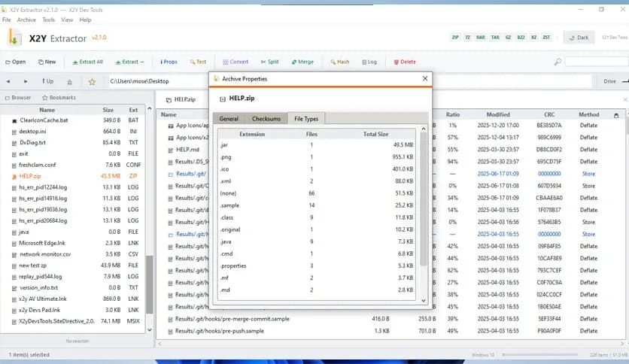Switch to the General tab in Archive Properties
629x364 pixels.
click(229, 119)
